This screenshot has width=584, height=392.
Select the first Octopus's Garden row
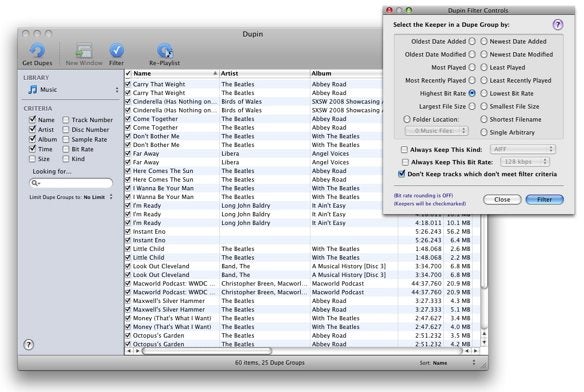302,335
